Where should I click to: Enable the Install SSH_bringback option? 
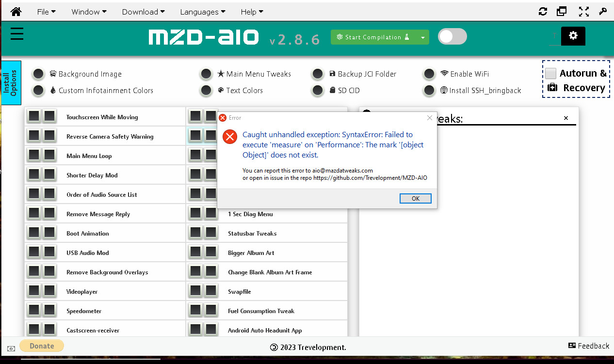429,90
